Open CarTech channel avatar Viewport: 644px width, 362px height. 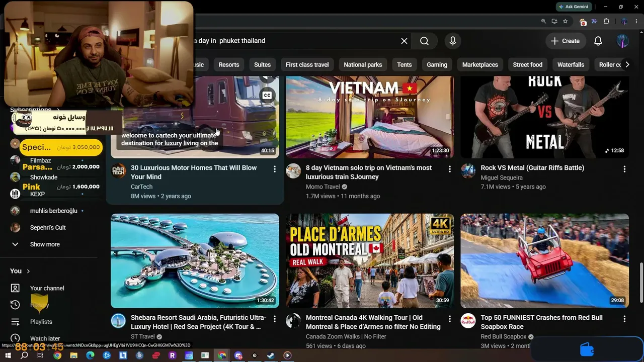point(118,171)
